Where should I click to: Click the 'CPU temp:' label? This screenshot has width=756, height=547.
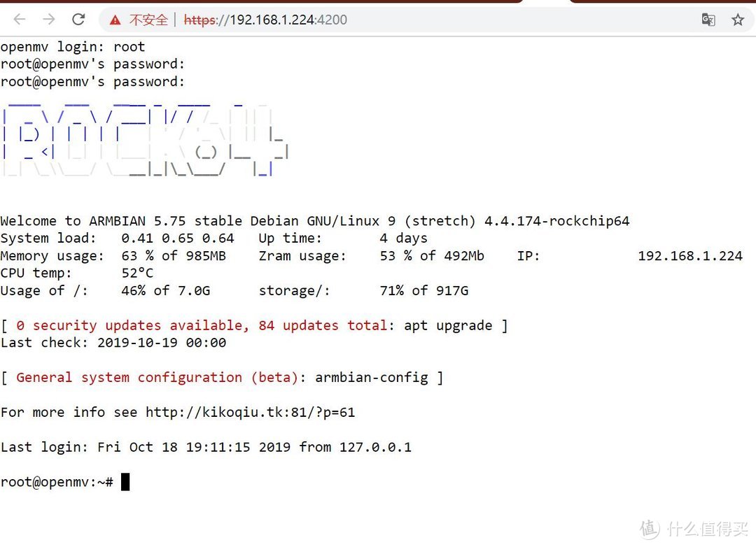pyautogui.click(x=36, y=273)
